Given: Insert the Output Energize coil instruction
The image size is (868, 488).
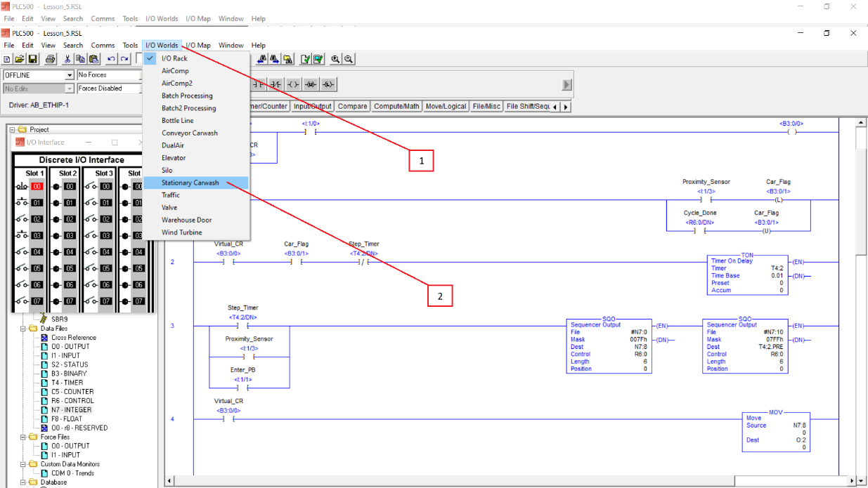Looking at the screenshot, I should 294,84.
